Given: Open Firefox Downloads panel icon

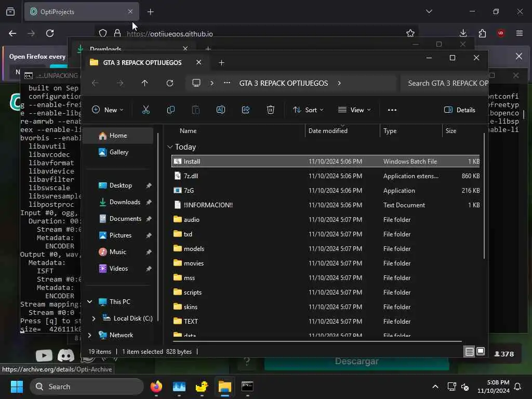Looking at the screenshot, I should click(x=463, y=33).
